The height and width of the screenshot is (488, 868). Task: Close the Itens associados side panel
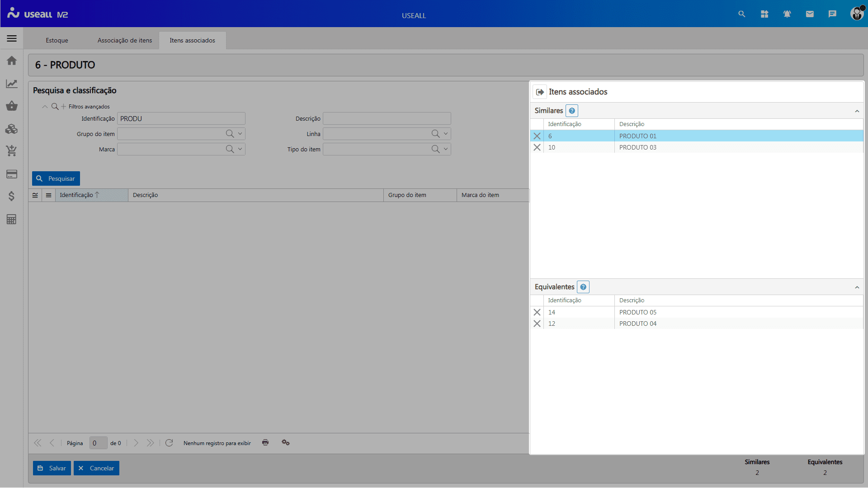tap(540, 92)
